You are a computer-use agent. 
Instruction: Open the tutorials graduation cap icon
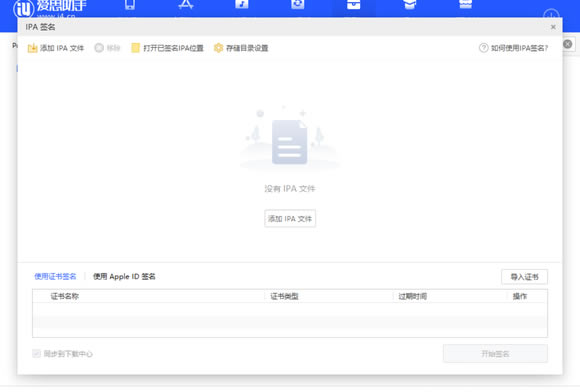tap(409, 4)
